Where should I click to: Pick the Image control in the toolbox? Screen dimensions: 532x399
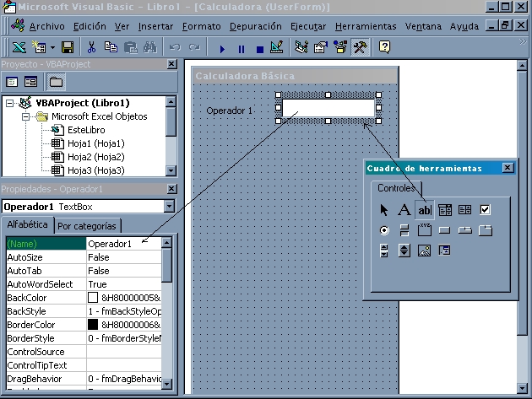coord(425,250)
